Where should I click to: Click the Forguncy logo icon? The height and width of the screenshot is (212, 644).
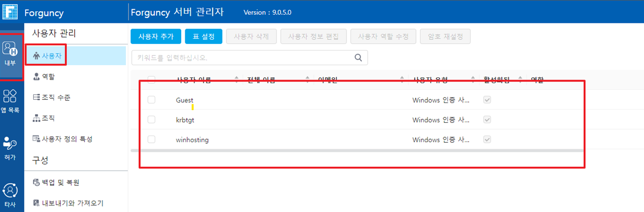[x=10, y=12]
